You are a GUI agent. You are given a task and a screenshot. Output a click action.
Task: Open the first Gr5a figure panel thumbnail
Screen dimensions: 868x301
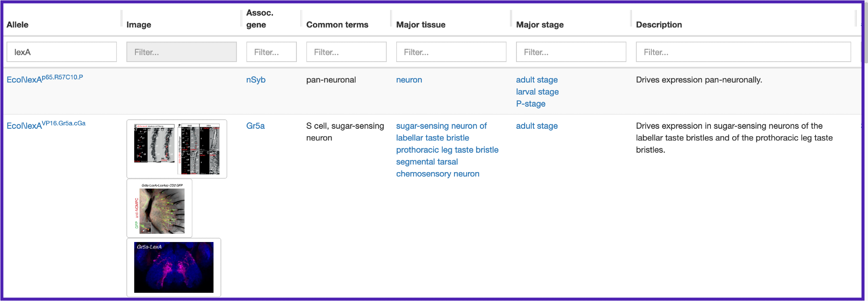coord(177,149)
